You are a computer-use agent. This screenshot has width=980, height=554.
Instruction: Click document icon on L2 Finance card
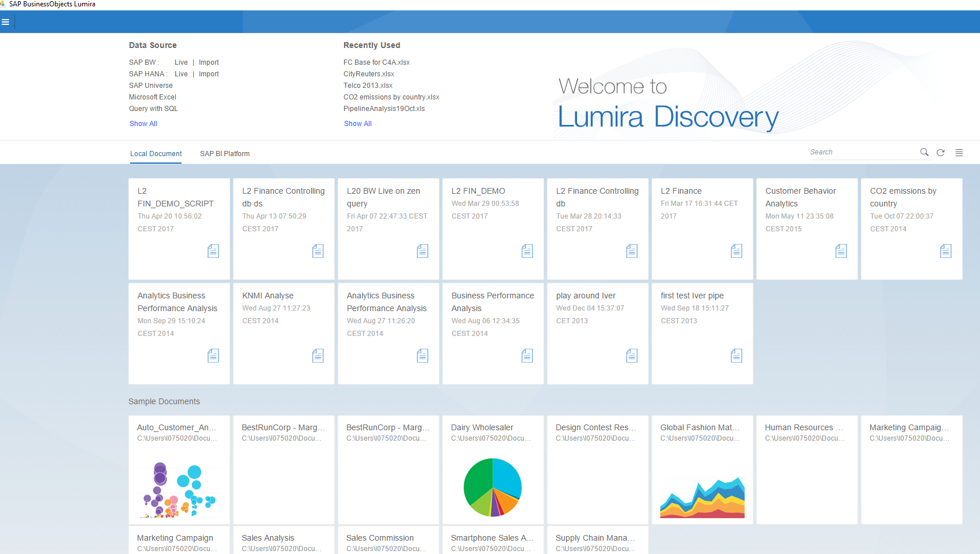click(737, 251)
